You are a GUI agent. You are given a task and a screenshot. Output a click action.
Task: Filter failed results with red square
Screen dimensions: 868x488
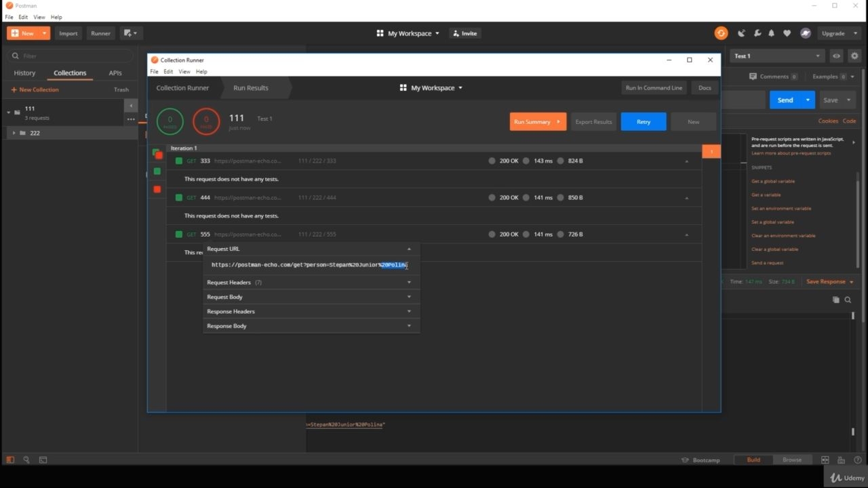(157, 189)
